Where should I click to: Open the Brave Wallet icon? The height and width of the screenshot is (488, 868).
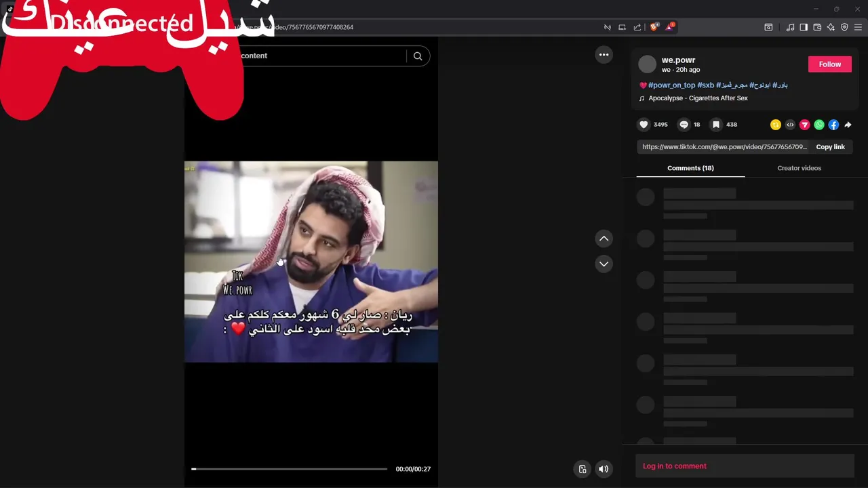(817, 27)
